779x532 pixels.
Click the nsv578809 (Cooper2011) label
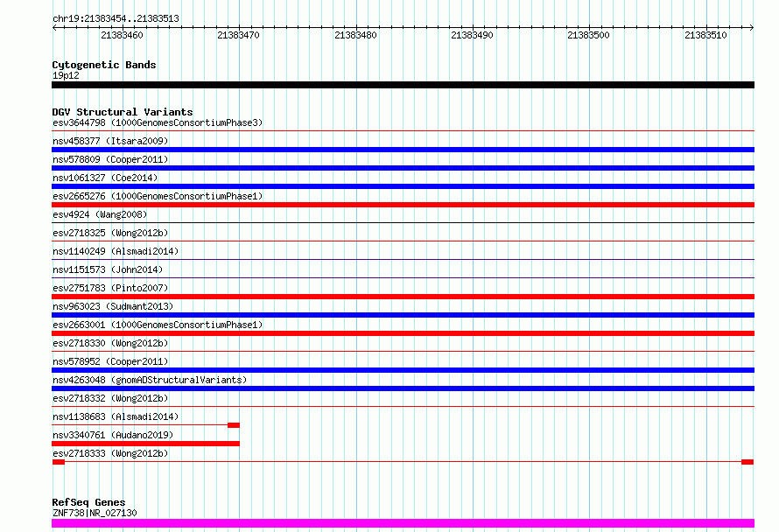pyautogui.click(x=110, y=159)
